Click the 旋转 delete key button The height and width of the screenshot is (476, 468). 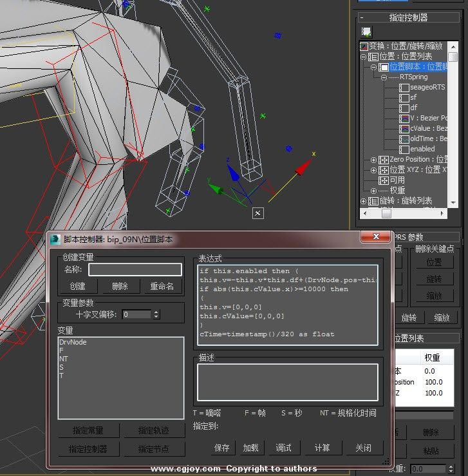tap(434, 279)
